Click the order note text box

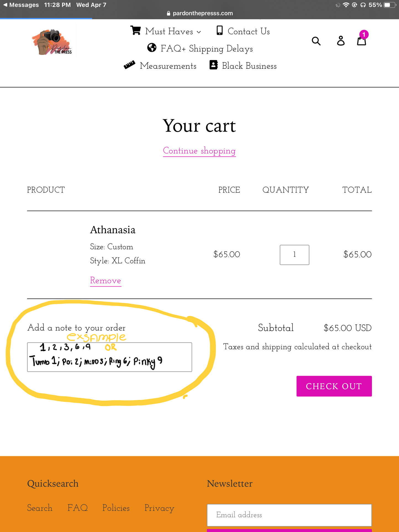[x=109, y=357]
